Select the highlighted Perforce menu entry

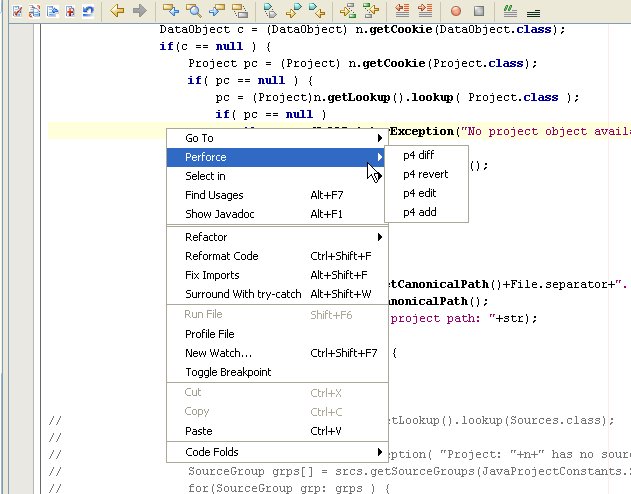point(276,157)
